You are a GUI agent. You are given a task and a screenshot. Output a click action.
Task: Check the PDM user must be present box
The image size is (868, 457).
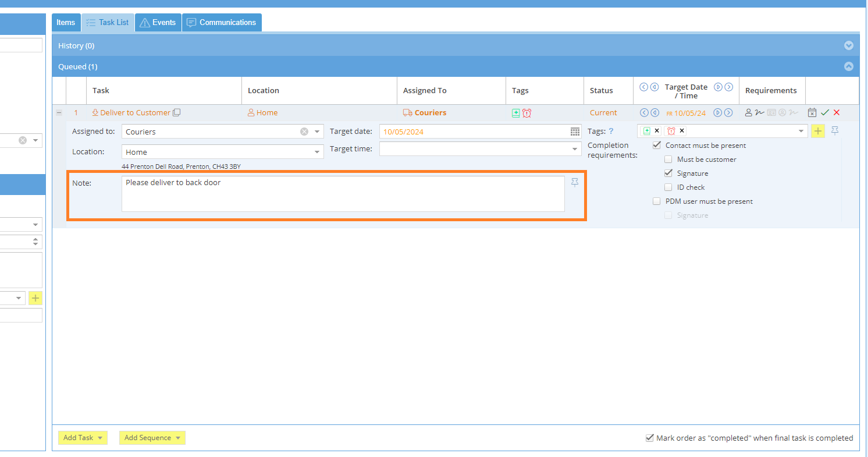pyautogui.click(x=657, y=201)
